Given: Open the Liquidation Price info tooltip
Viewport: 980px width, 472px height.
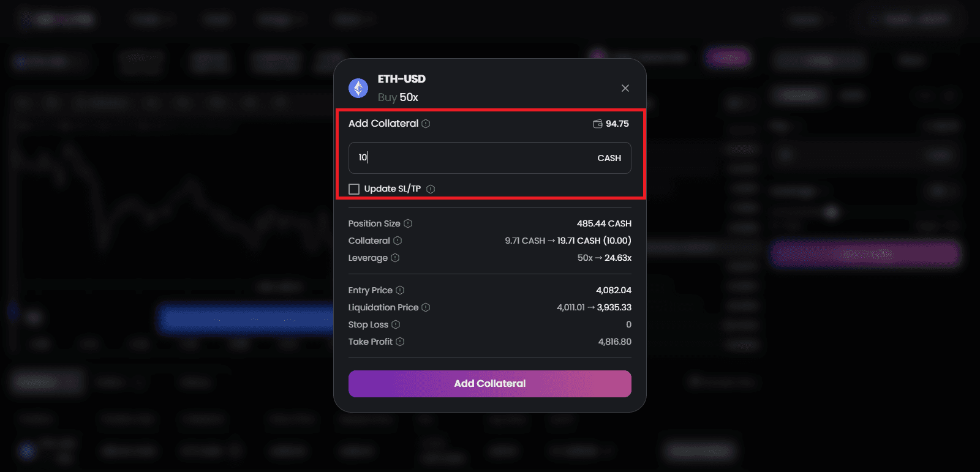Looking at the screenshot, I should pyautogui.click(x=426, y=307).
